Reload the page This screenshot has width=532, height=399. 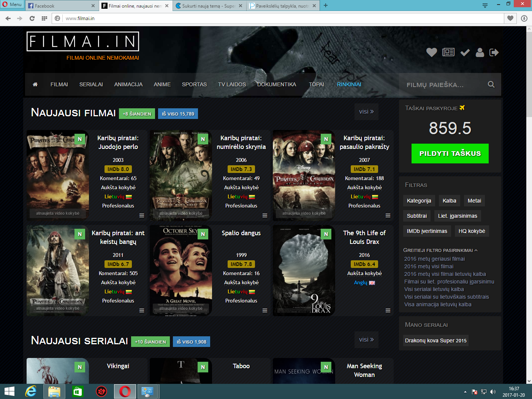coord(32,18)
